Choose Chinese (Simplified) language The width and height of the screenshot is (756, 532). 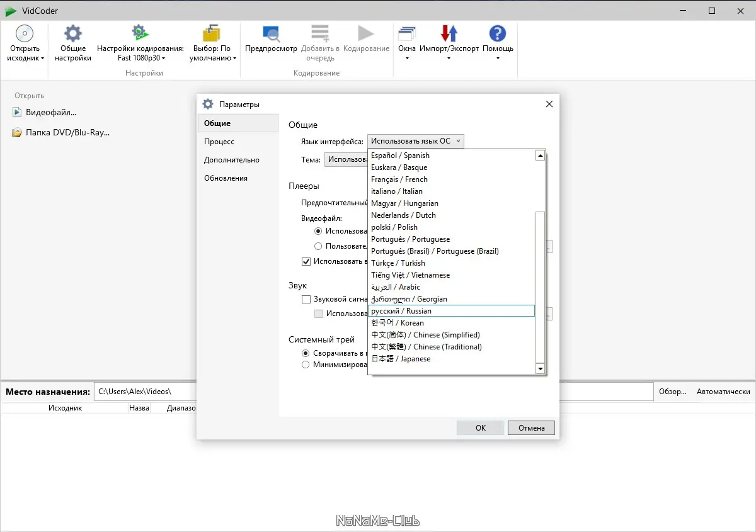451,335
